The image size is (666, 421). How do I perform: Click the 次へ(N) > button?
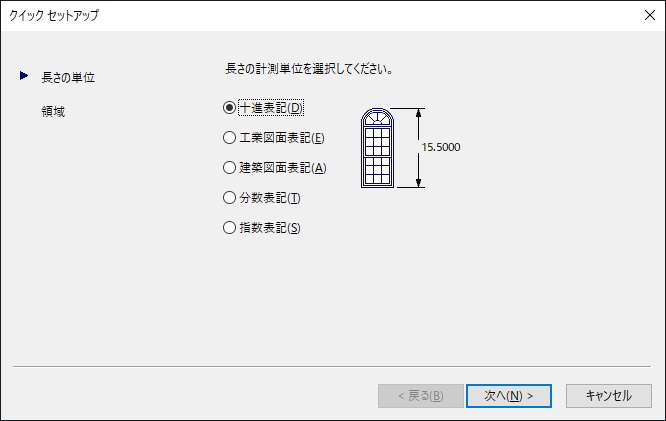pyautogui.click(x=509, y=396)
